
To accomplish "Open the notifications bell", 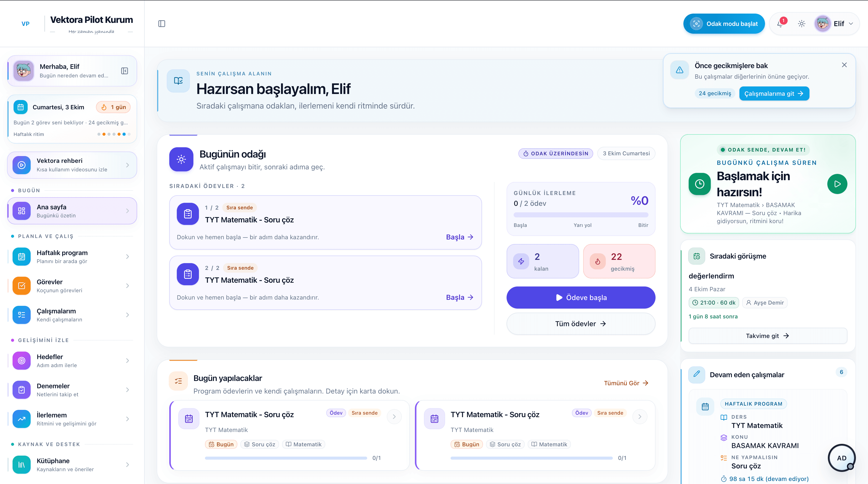I will [780, 24].
